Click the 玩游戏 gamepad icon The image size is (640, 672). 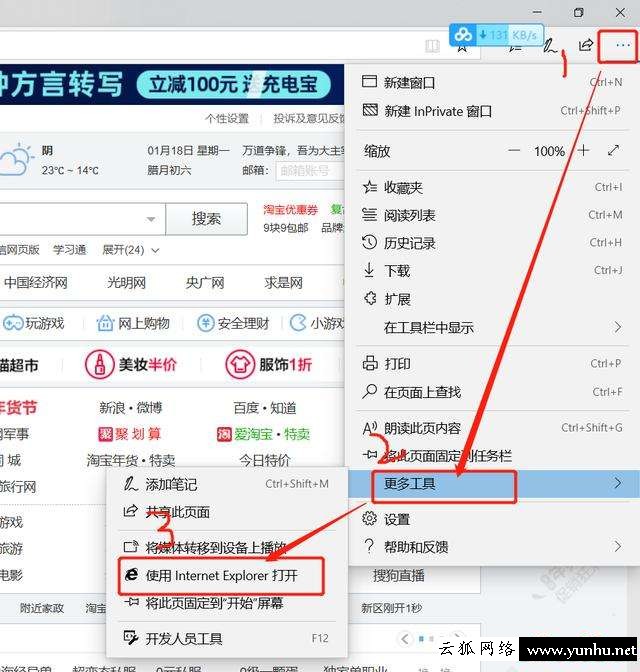[13, 323]
